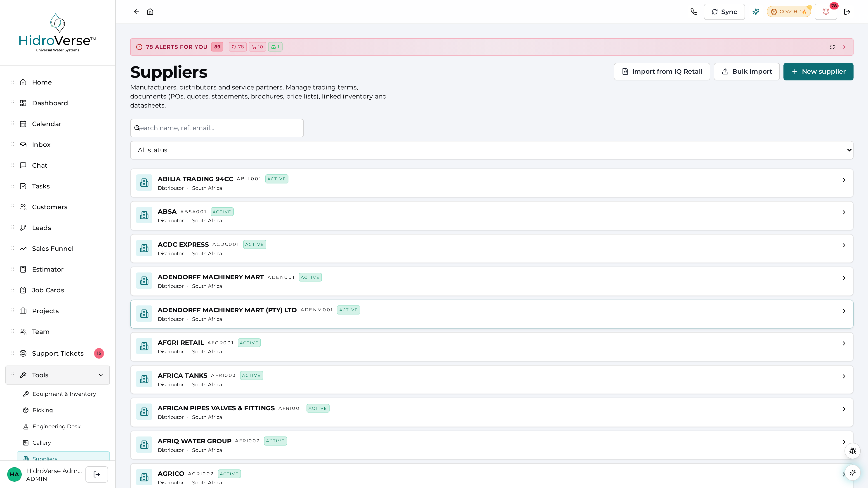Viewport: 868px width, 488px height.
Task: Click the building icon for ABSA supplier
Action: point(144,215)
